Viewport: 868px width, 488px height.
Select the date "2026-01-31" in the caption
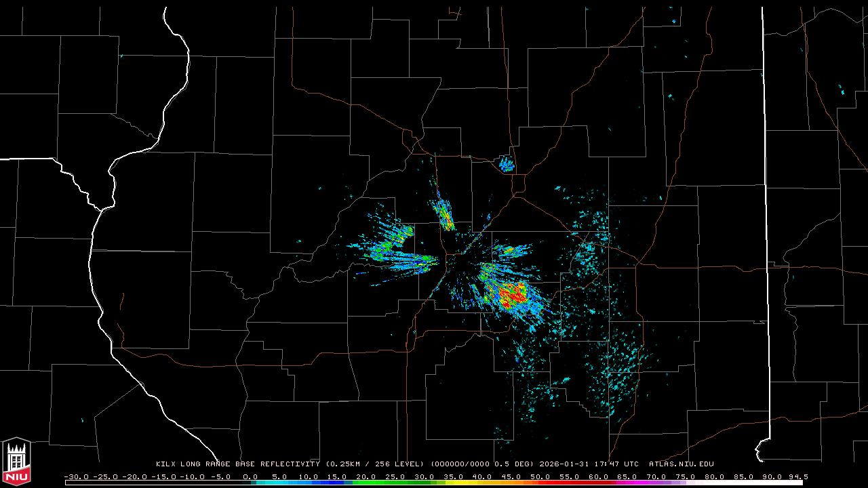point(564,464)
